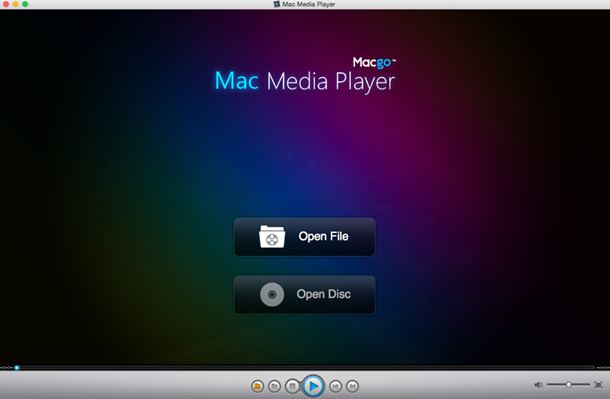Click the red close window button

point(6,4)
